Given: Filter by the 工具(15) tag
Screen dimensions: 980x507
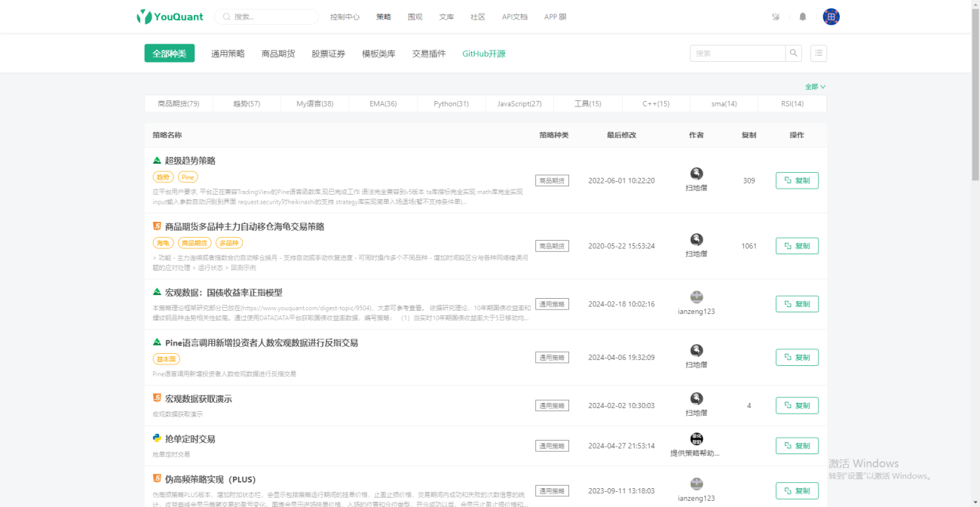Looking at the screenshot, I should tap(588, 103).
